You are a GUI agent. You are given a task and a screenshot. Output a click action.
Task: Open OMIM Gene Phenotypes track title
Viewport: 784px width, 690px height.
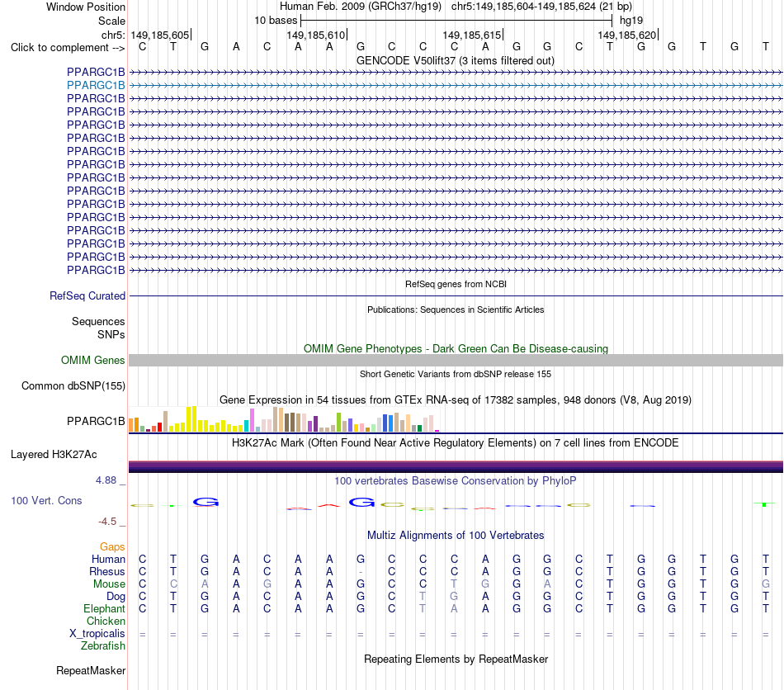456,348
